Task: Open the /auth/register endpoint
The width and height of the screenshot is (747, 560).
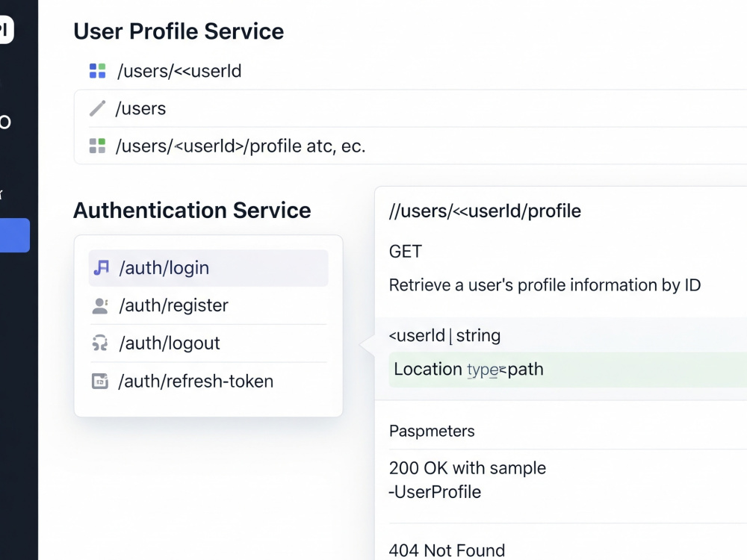Action: tap(208, 305)
